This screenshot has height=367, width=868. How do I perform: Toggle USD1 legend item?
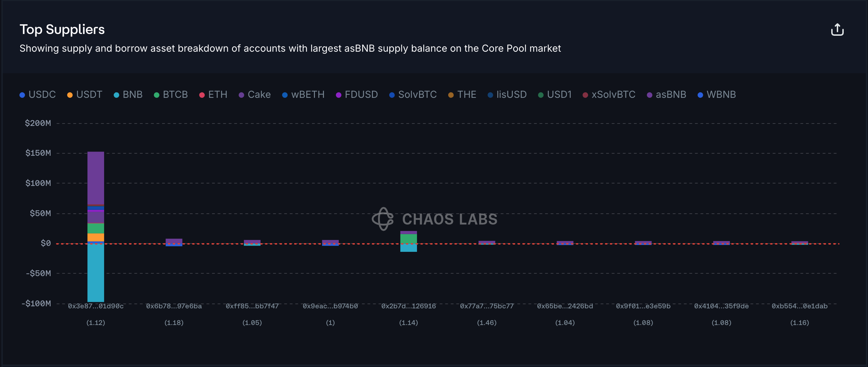click(555, 95)
